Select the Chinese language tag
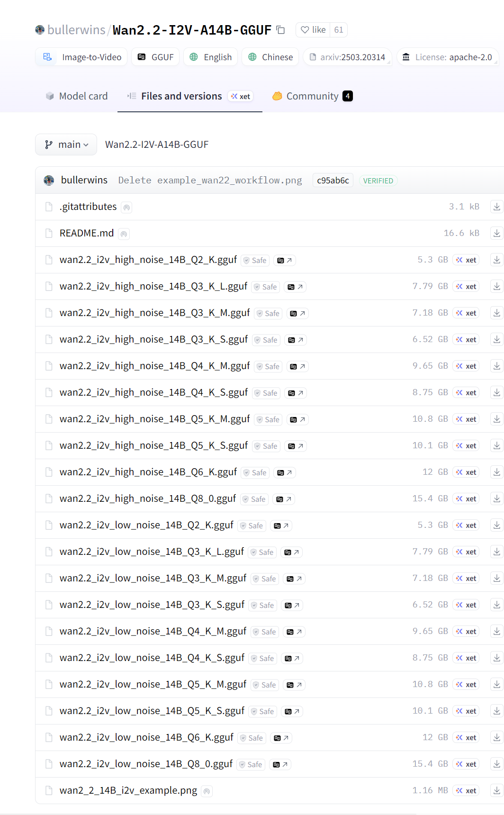The image size is (504, 815). click(x=270, y=57)
